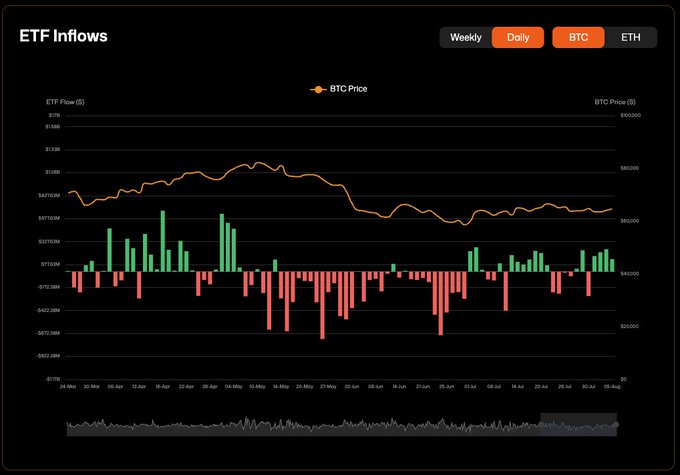Click the $20,000 price axis label

pos(630,326)
